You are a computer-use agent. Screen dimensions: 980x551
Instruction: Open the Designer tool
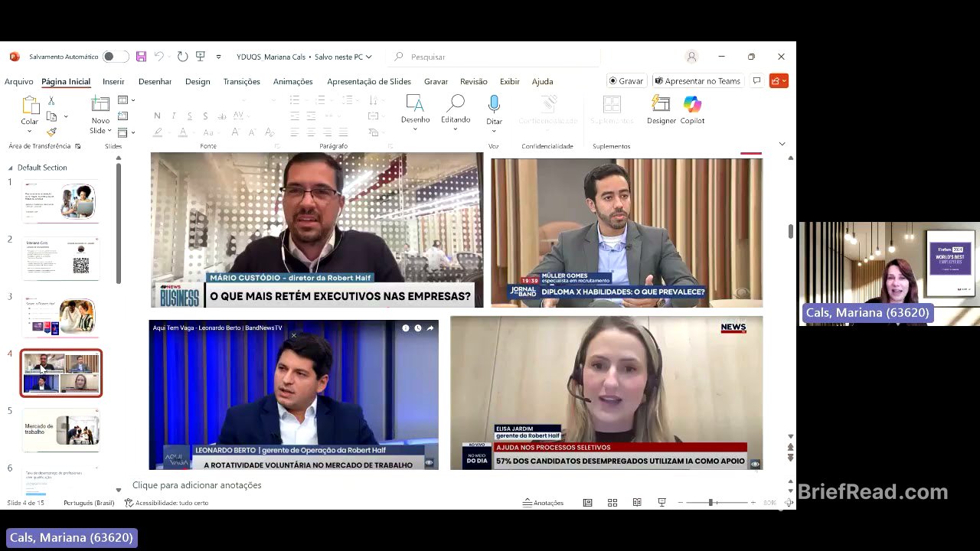pos(661,105)
